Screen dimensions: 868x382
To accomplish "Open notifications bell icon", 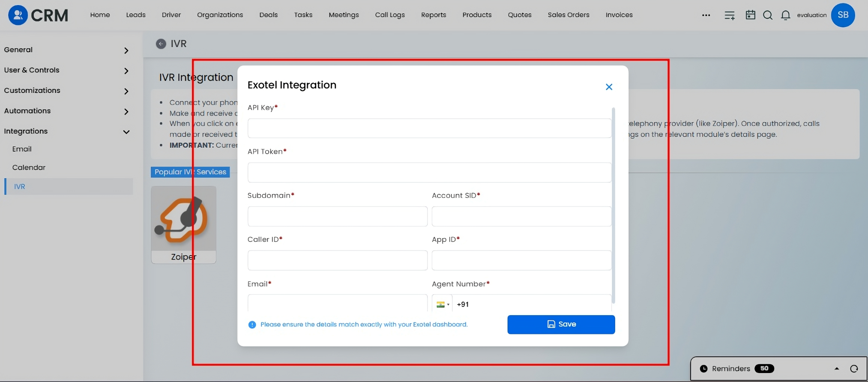I will (x=785, y=15).
